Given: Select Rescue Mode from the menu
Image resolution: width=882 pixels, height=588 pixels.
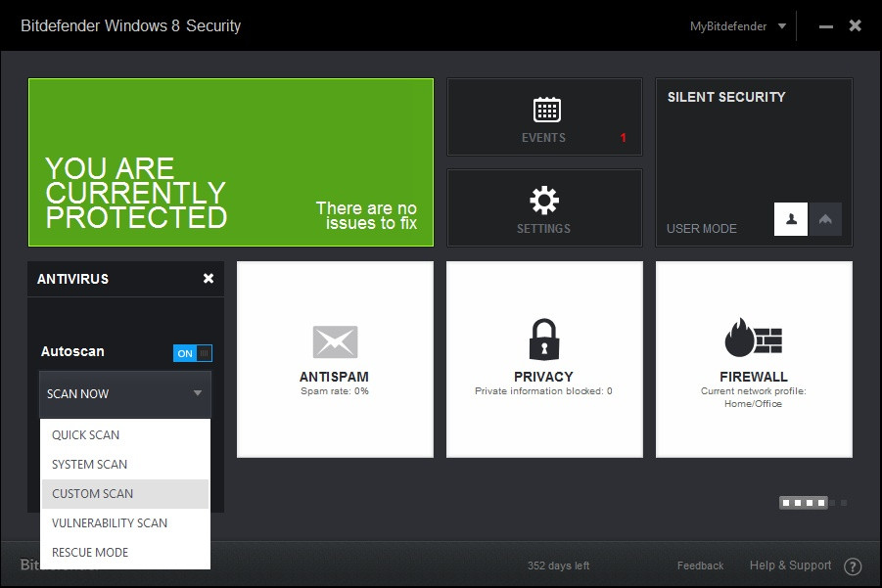Looking at the screenshot, I should 125,552.
